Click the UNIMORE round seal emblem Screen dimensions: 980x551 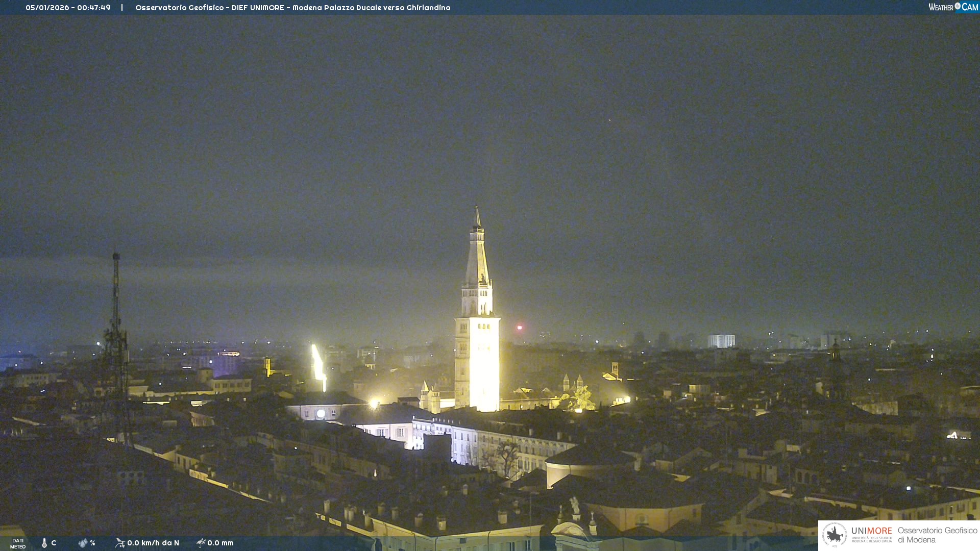(834, 535)
